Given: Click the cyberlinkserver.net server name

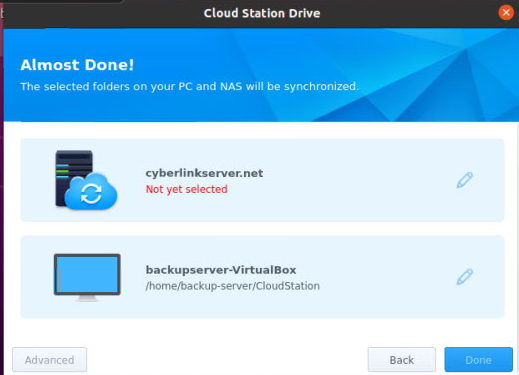Looking at the screenshot, I should (x=204, y=173).
